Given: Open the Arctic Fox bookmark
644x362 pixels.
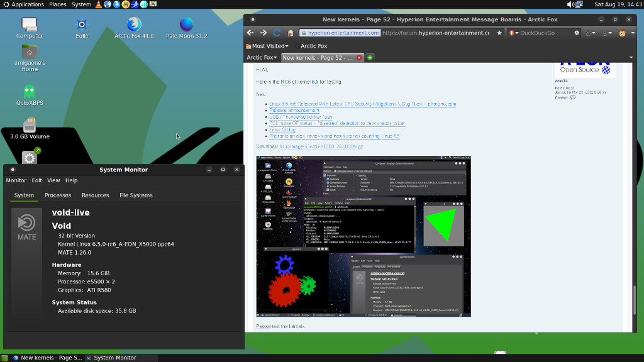Looking at the screenshot, I should [311, 46].
